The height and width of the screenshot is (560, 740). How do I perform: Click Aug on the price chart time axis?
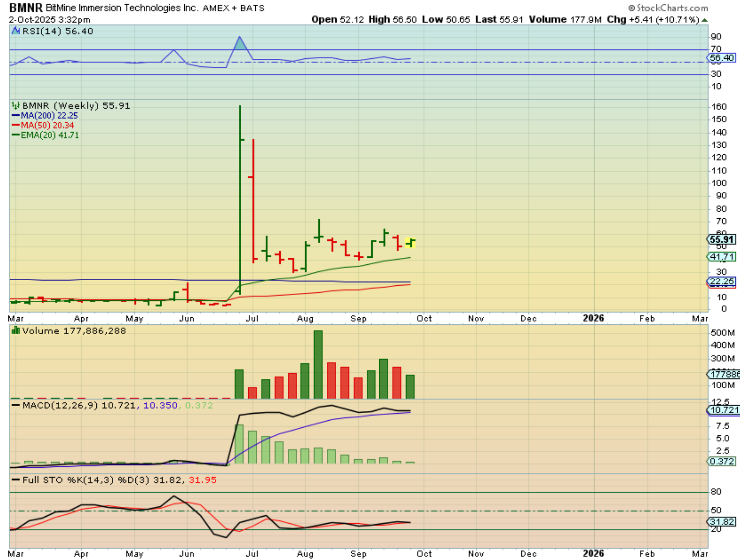coord(305,318)
